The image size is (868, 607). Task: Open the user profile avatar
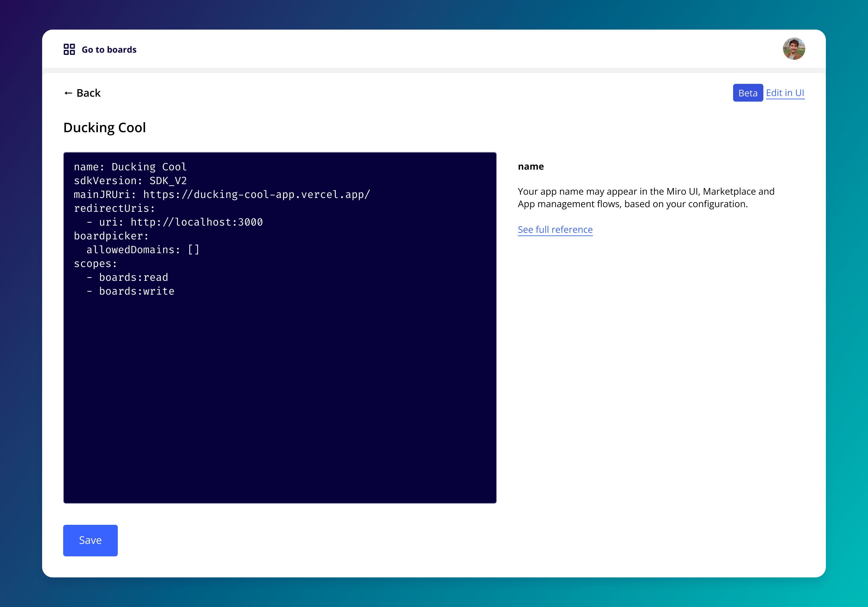pos(794,49)
